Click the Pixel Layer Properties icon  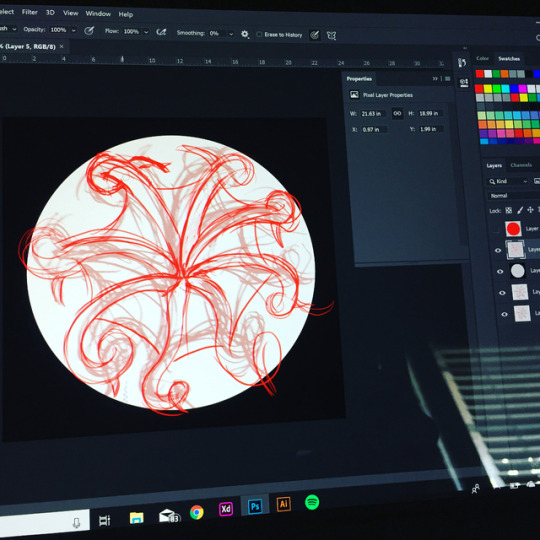(354, 94)
